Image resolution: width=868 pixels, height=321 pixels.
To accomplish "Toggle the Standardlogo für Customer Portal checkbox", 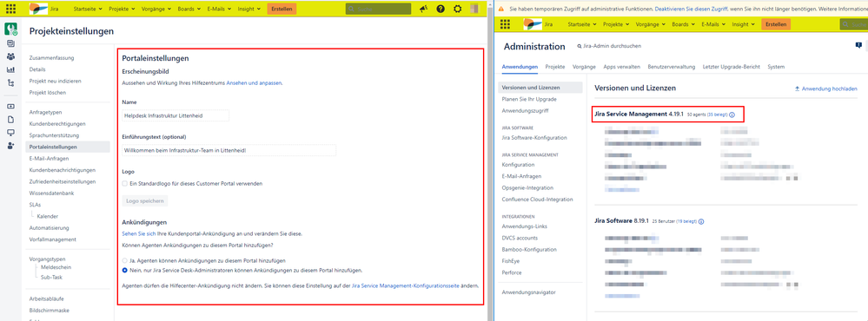I will 124,183.
